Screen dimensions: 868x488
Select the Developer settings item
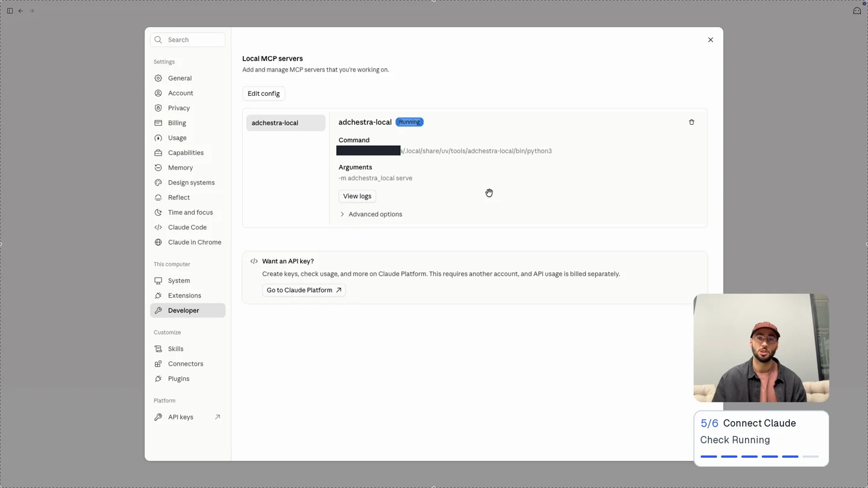click(x=188, y=310)
